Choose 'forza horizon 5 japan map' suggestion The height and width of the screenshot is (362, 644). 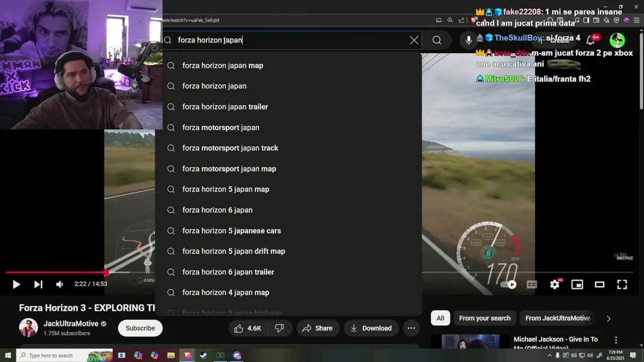[289, 189]
